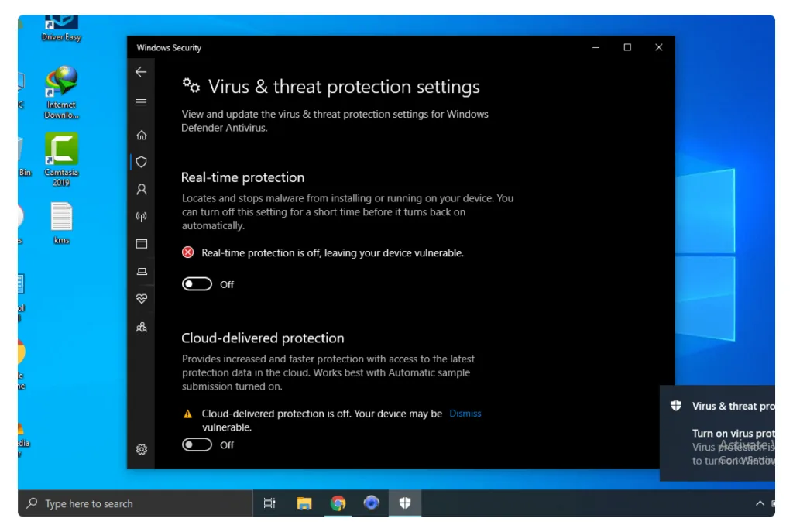The width and height of the screenshot is (793, 532).
Task: Select Windows Security shield on the taskbar
Action: pyautogui.click(x=404, y=503)
